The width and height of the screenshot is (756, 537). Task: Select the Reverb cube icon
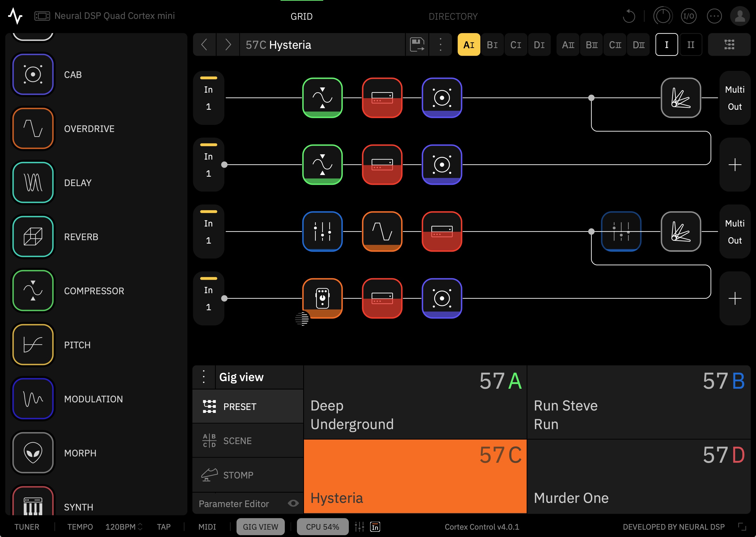point(33,236)
